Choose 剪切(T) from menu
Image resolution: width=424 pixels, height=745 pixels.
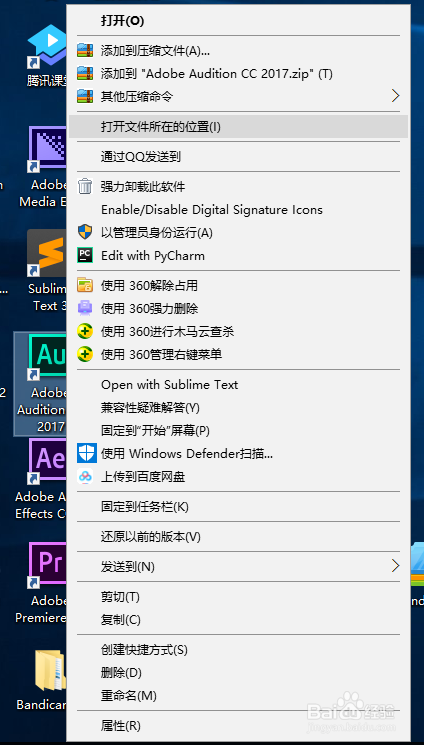[x=239, y=596]
